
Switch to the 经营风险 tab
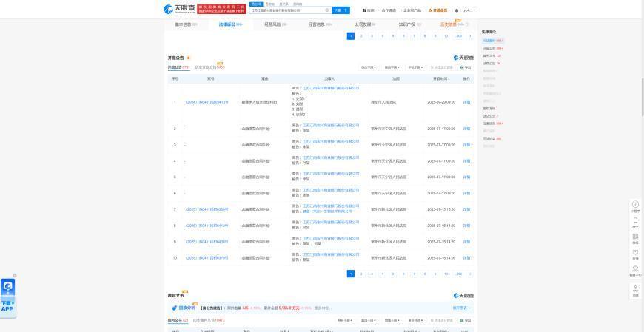(x=275, y=24)
